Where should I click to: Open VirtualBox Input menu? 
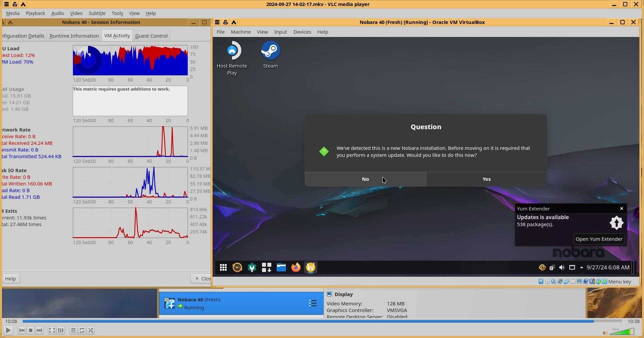[280, 32]
